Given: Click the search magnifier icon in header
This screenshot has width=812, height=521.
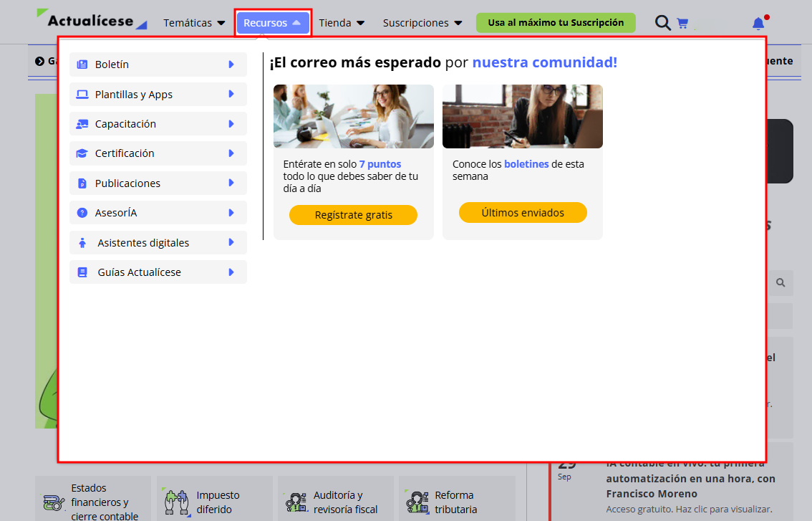Looking at the screenshot, I should [662, 23].
